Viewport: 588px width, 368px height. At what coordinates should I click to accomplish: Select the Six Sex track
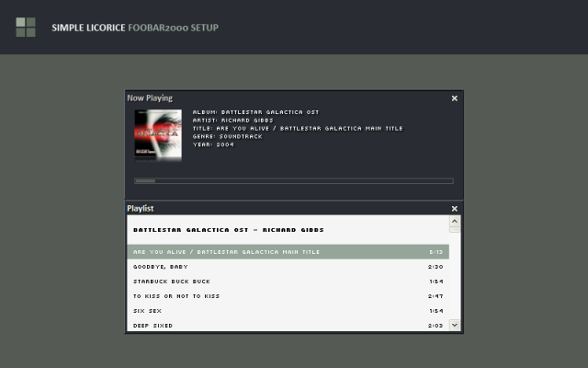coord(288,311)
